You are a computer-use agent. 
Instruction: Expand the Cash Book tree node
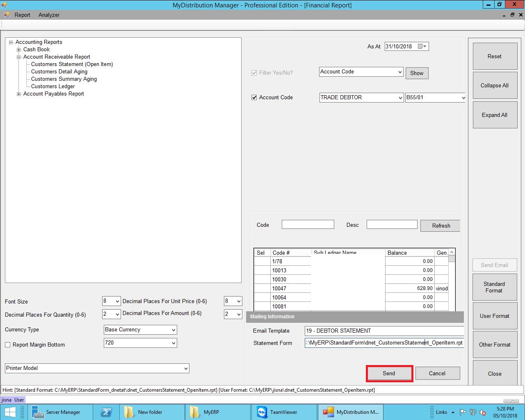pos(19,50)
